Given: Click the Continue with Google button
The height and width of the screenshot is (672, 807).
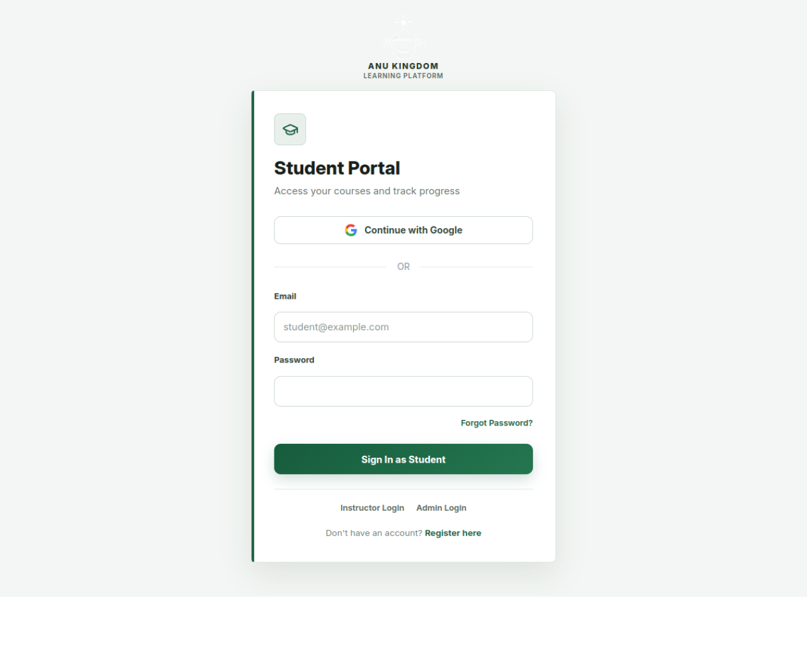Looking at the screenshot, I should 403,230.
